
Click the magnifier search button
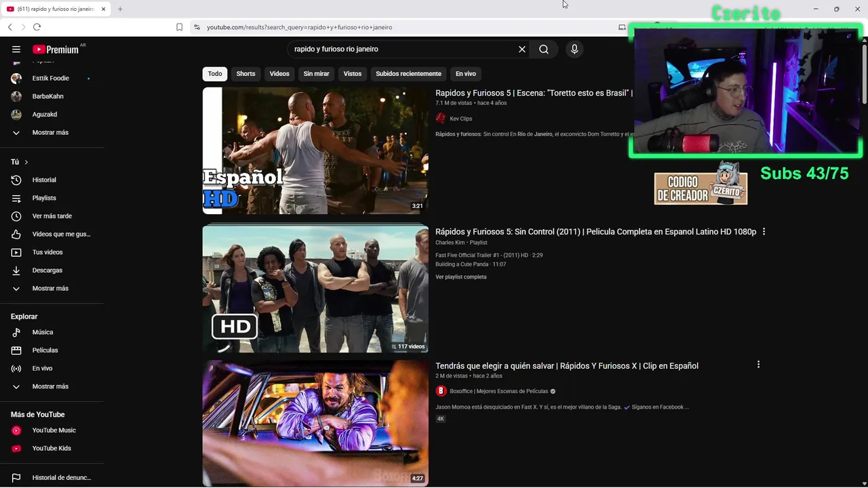pos(544,49)
